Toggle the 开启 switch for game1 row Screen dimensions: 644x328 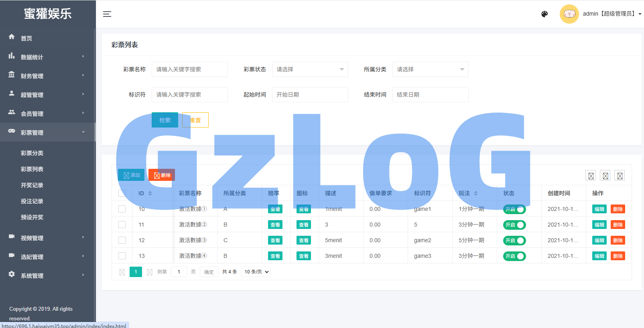pos(514,209)
